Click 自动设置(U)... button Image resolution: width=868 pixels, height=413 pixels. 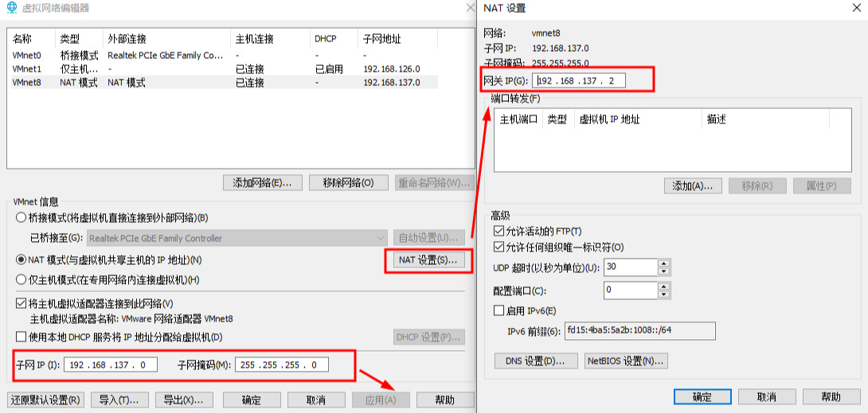point(429,238)
